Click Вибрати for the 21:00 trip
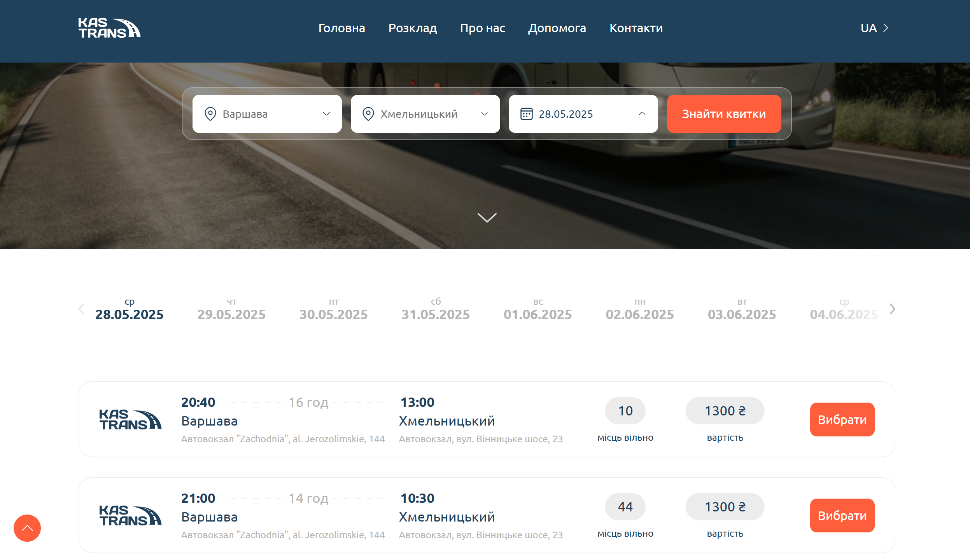The image size is (970, 560). point(842,515)
